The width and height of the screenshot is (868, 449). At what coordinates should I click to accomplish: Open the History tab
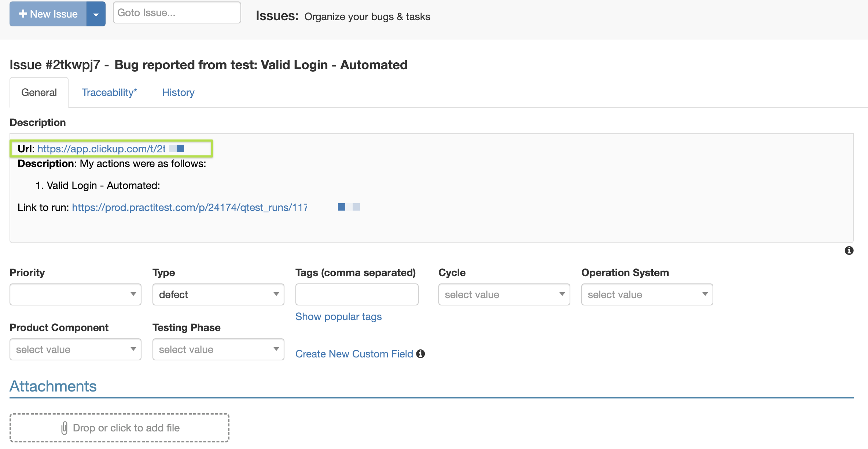point(178,92)
